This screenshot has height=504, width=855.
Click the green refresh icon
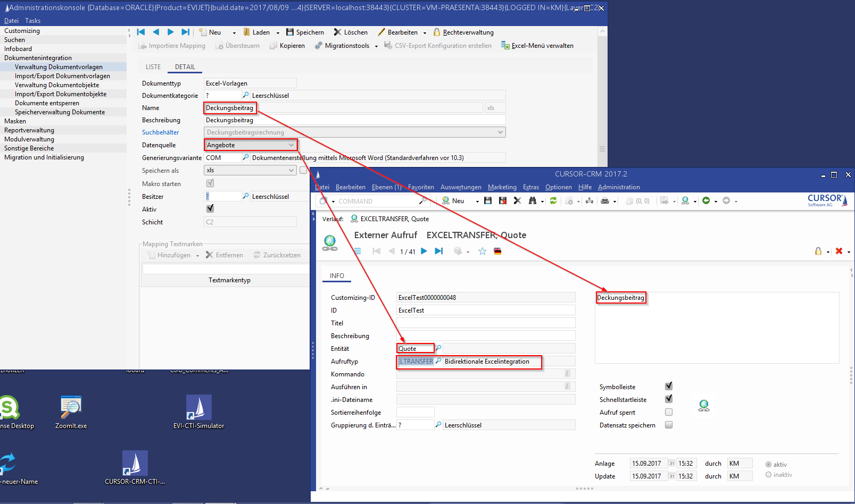point(553,201)
